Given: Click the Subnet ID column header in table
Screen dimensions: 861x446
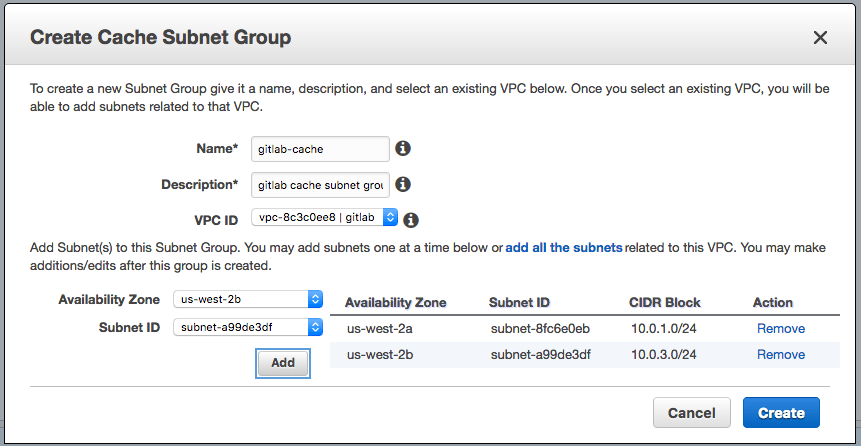Looking at the screenshot, I should click(519, 302).
